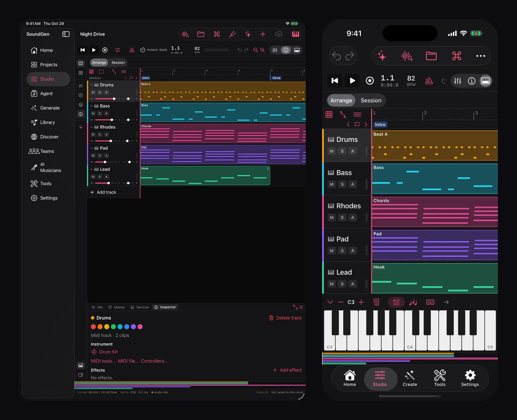Click the grid snap icon in tablet track header

coord(91,71)
